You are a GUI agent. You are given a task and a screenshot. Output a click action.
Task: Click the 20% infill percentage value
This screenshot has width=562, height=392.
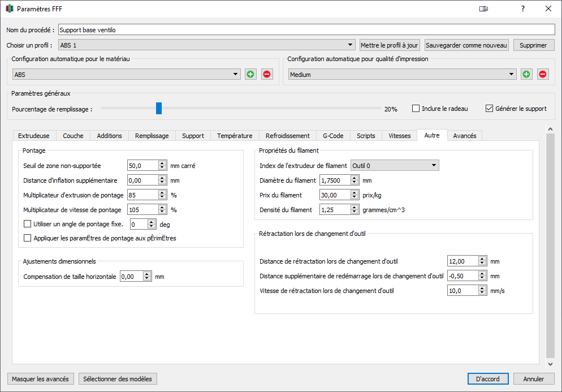click(x=391, y=109)
